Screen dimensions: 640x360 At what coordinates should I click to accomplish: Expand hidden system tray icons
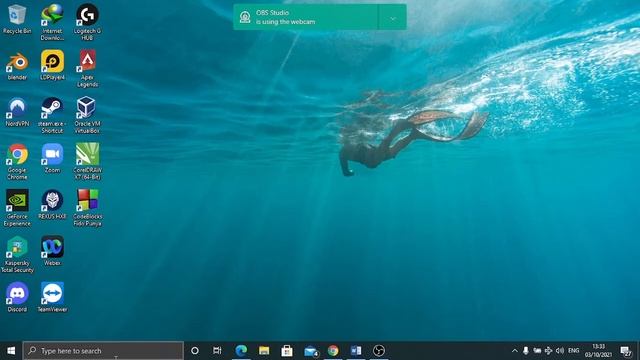pos(515,351)
